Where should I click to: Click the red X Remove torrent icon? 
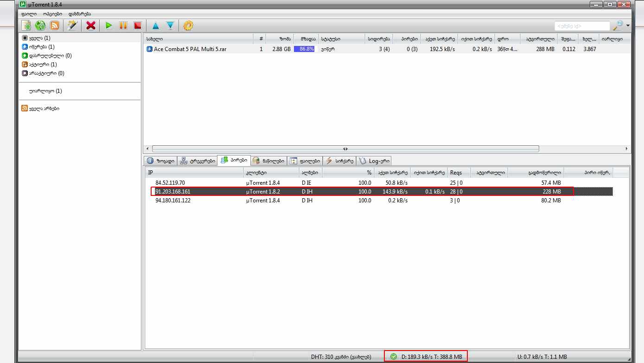[91, 26]
